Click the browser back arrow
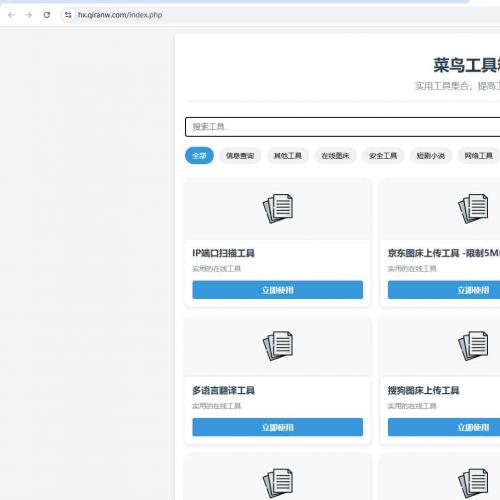The height and width of the screenshot is (500, 500). (11, 15)
